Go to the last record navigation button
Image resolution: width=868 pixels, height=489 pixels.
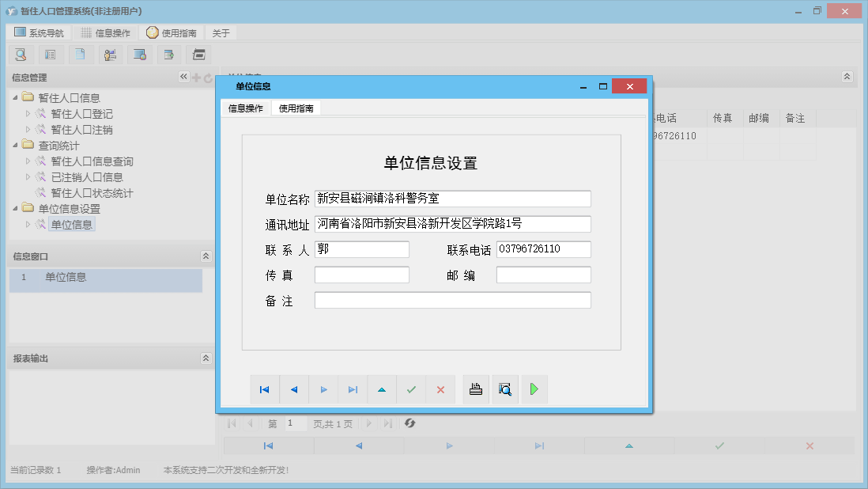(353, 389)
